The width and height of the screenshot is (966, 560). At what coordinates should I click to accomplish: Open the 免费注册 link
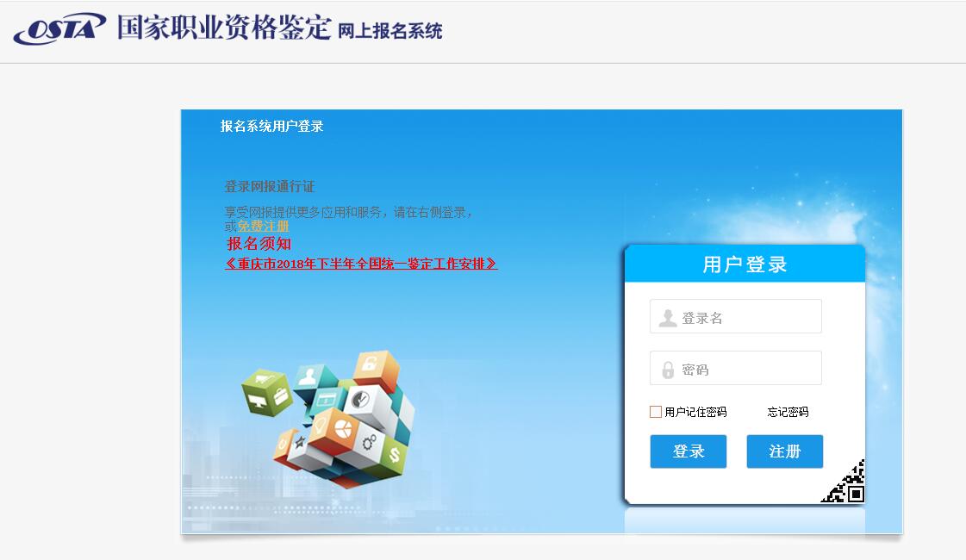coord(263,226)
